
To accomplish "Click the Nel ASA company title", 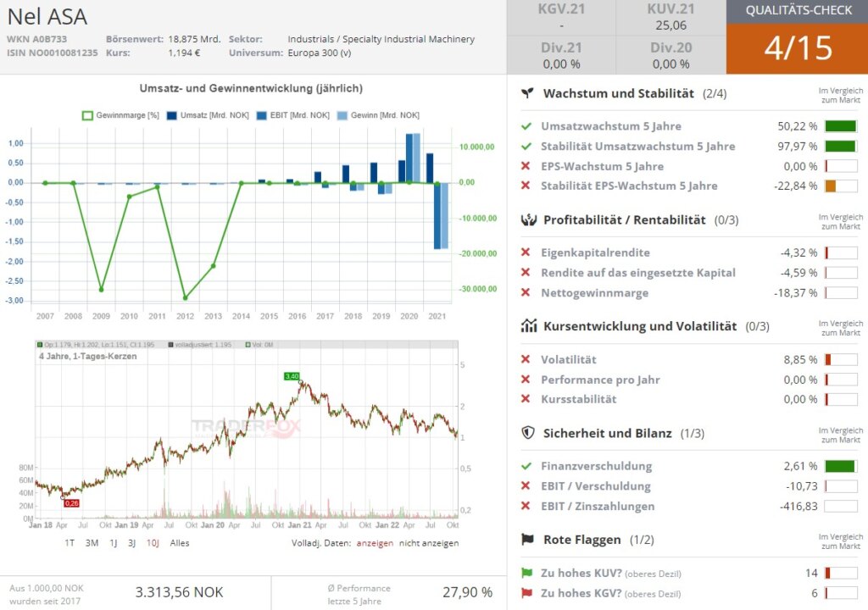I will point(47,17).
